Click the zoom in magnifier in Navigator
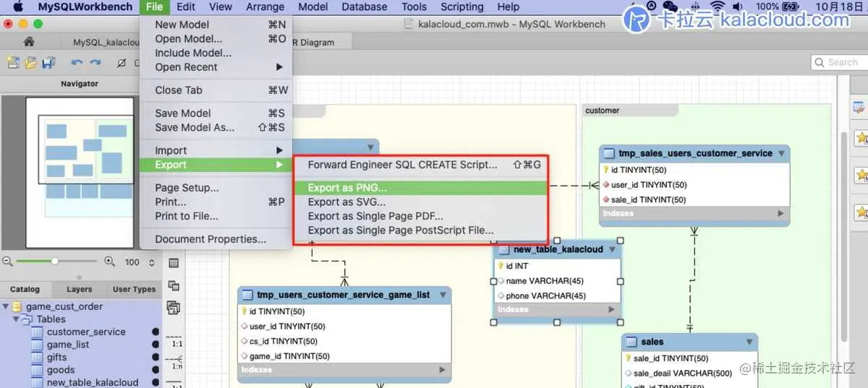 [110, 262]
